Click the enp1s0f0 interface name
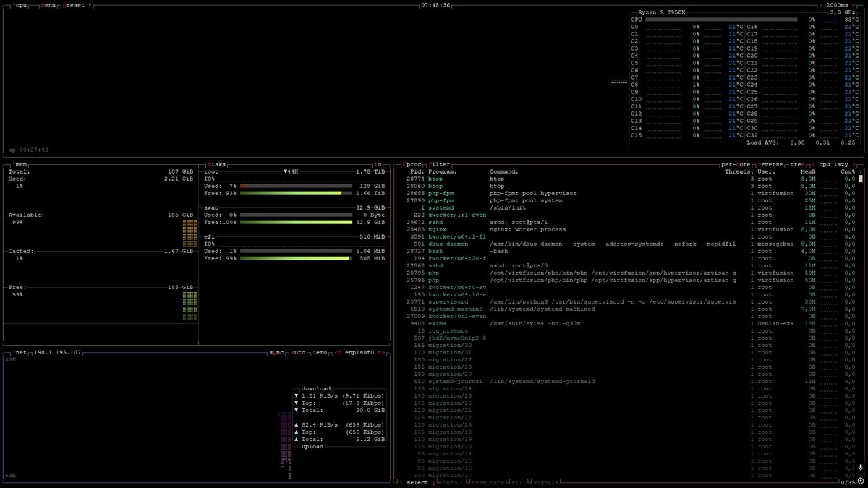This screenshot has width=868, height=488. [x=359, y=352]
